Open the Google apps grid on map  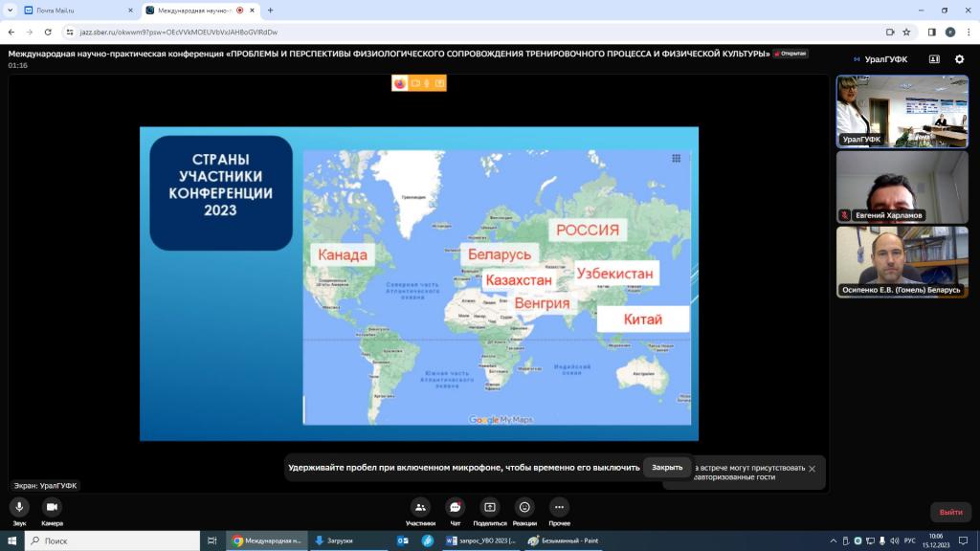(x=676, y=159)
